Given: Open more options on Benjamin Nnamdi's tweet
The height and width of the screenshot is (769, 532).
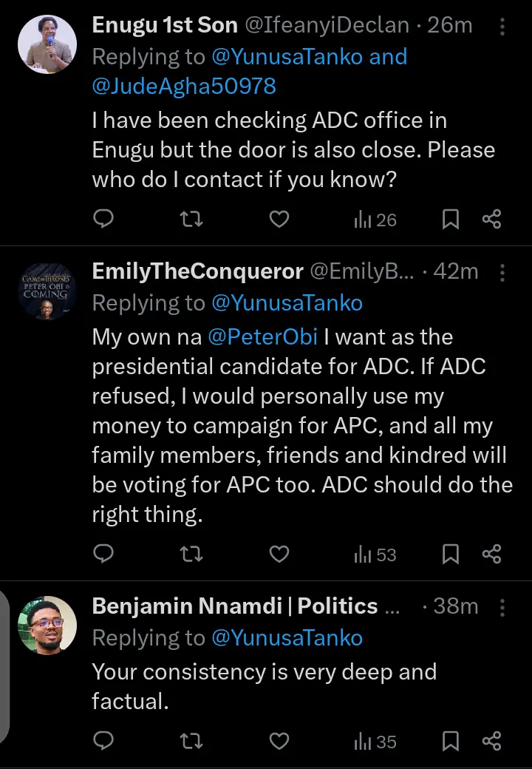Looking at the screenshot, I should [x=502, y=608].
